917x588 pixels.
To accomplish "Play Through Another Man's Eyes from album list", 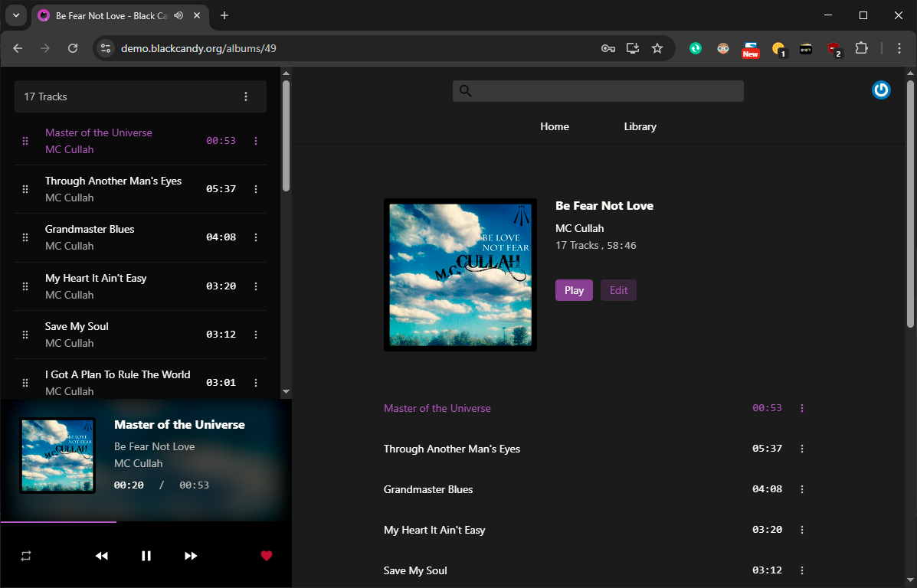I will pyautogui.click(x=451, y=449).
